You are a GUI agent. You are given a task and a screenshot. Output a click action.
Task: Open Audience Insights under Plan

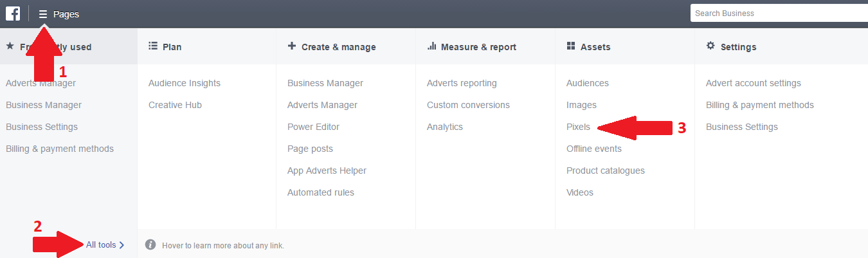pyautogui.click(x=185, y=83)
